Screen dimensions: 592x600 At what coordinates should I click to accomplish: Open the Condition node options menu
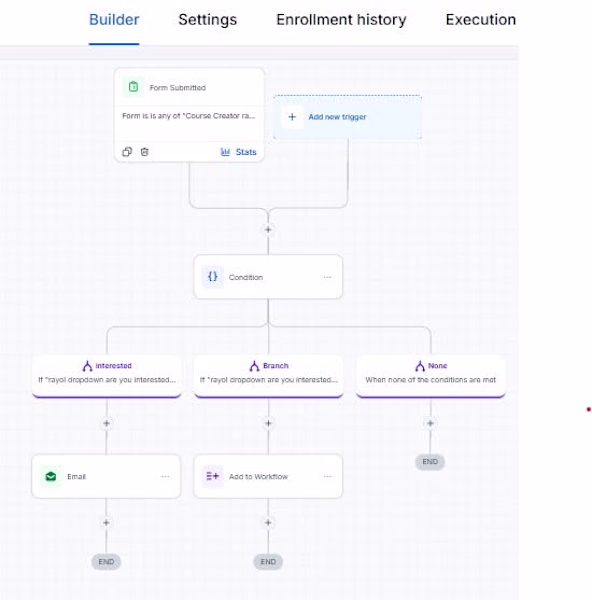328,277
